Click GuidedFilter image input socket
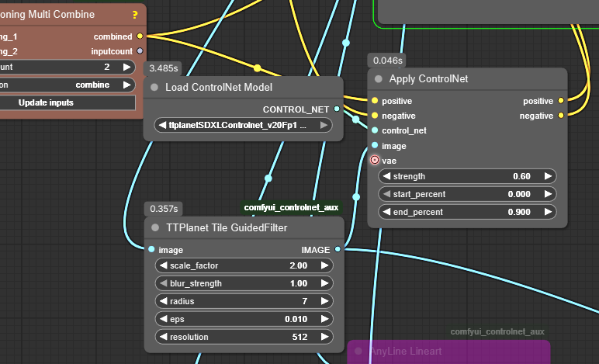599x364 pixels. (x=151, y=249)
